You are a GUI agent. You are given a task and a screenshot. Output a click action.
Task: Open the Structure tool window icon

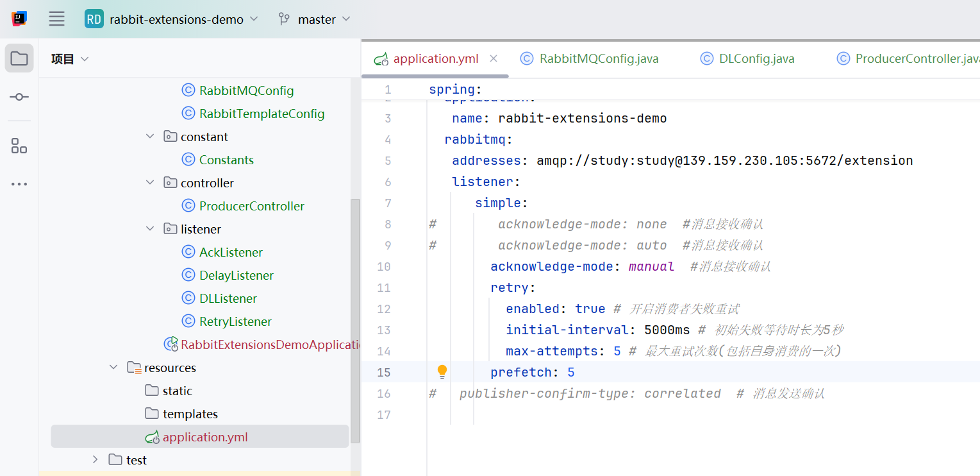point(19,146)
